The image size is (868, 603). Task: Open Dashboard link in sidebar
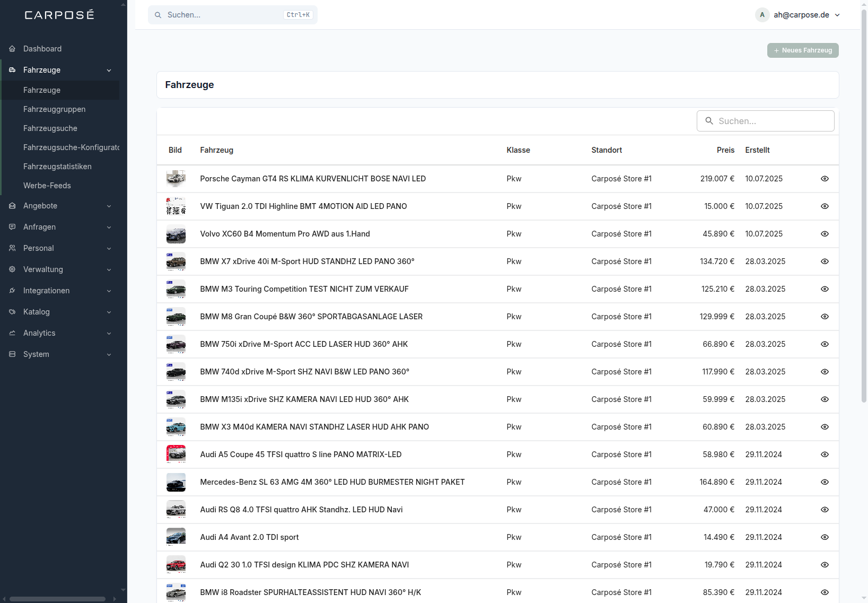[42, 49]
